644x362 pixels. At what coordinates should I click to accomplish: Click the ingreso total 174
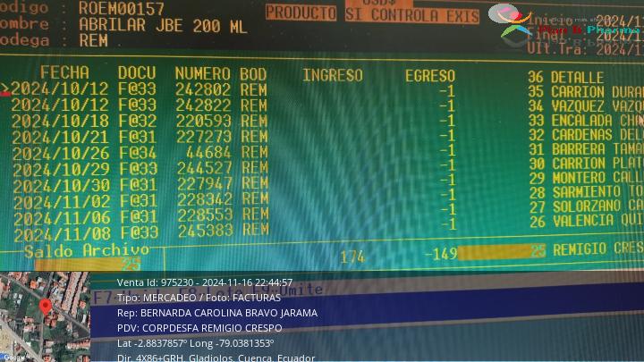pos(352,257)
